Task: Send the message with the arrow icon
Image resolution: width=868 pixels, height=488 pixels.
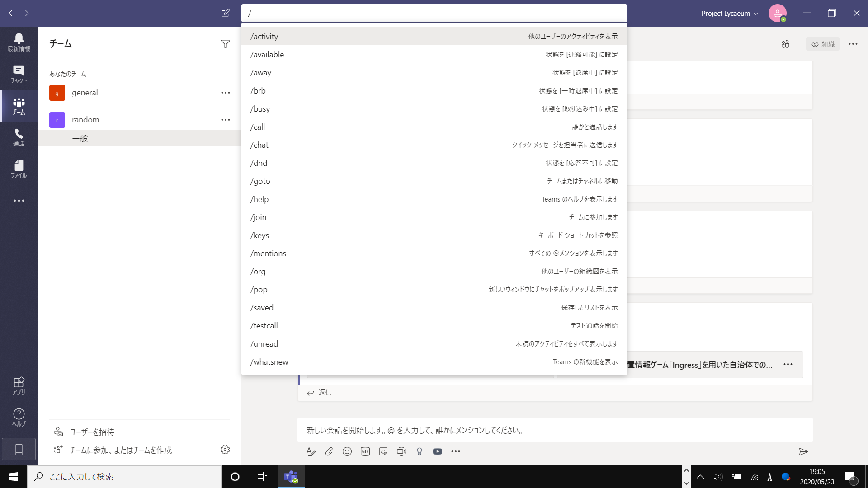Action: point(804,451)
